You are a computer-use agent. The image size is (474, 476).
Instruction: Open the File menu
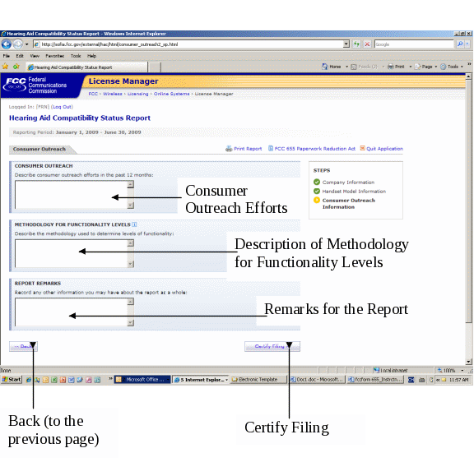[7, 56]
